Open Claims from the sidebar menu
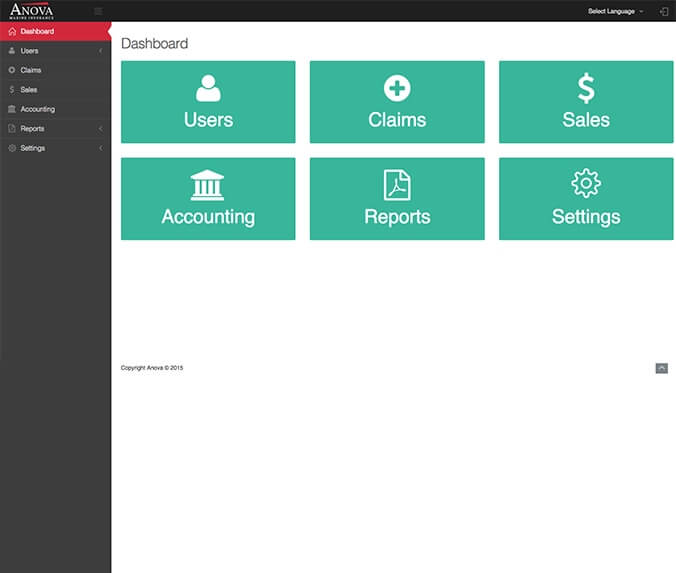Viewport: 676px width, 573px height. coord(30,70)
